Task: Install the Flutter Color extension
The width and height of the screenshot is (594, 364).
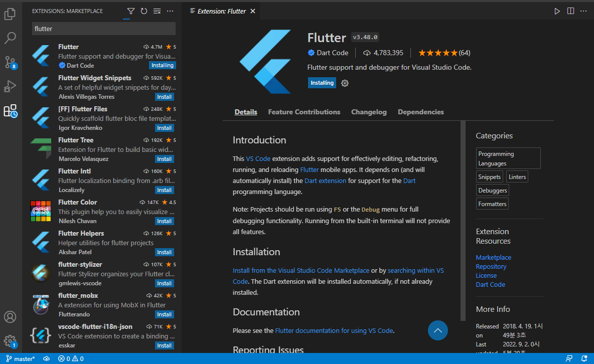Action: 165,221
